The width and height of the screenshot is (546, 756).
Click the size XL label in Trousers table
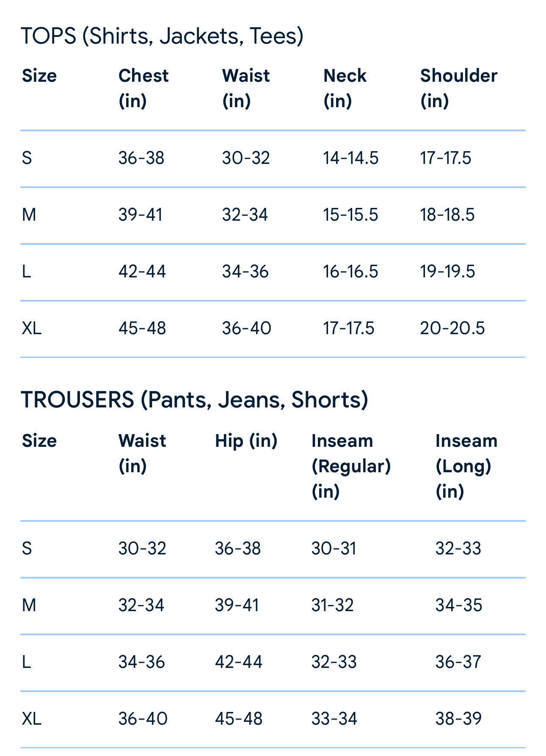pyautogui.click(x=32, y=719)
